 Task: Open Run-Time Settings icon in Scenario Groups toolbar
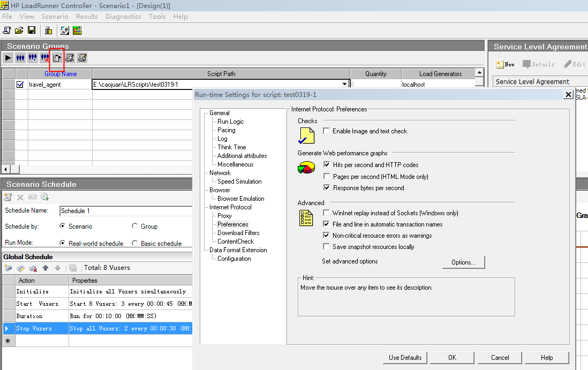[x=57, y=58]
